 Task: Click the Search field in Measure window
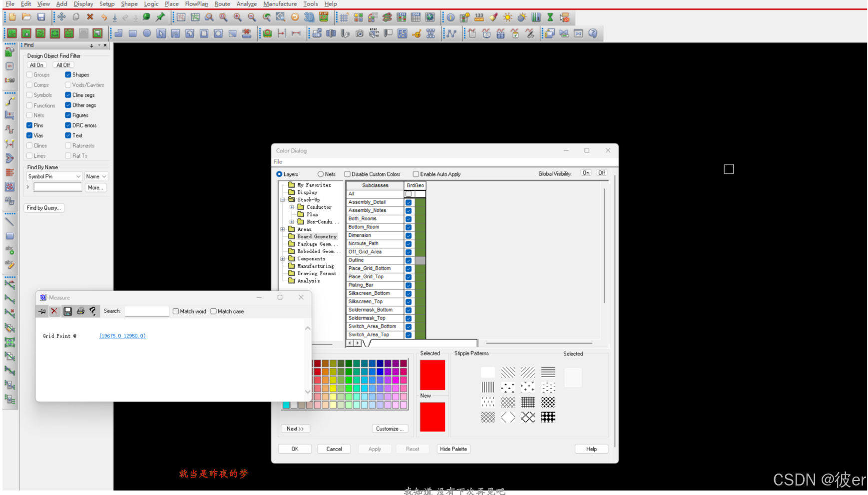click(x=146, y=311)
